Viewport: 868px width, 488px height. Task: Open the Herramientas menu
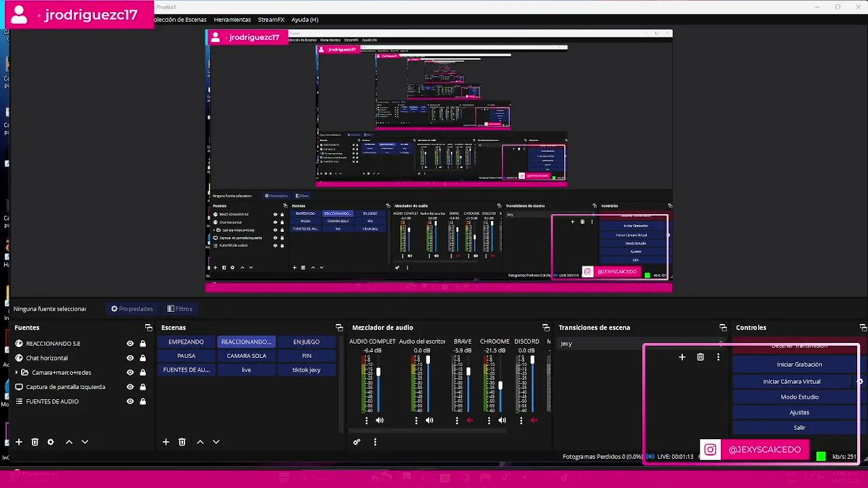click(232, 20)
